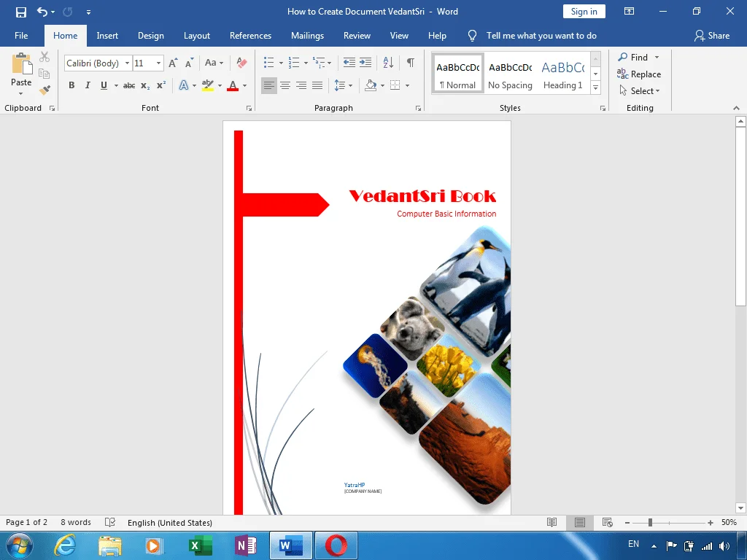747x560 pixels.
Task: Align paragraph text to the right
Action: click(x=301, y=86)
